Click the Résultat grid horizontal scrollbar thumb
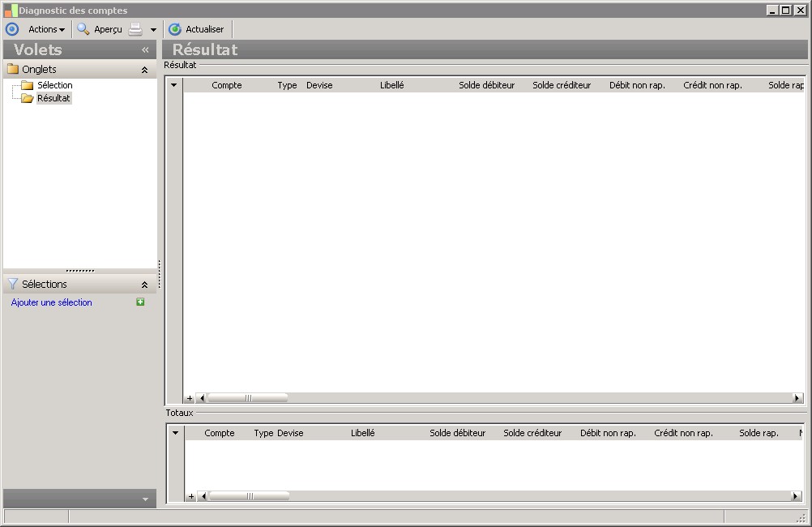This screenshot has height=527, width=812. 247,398
